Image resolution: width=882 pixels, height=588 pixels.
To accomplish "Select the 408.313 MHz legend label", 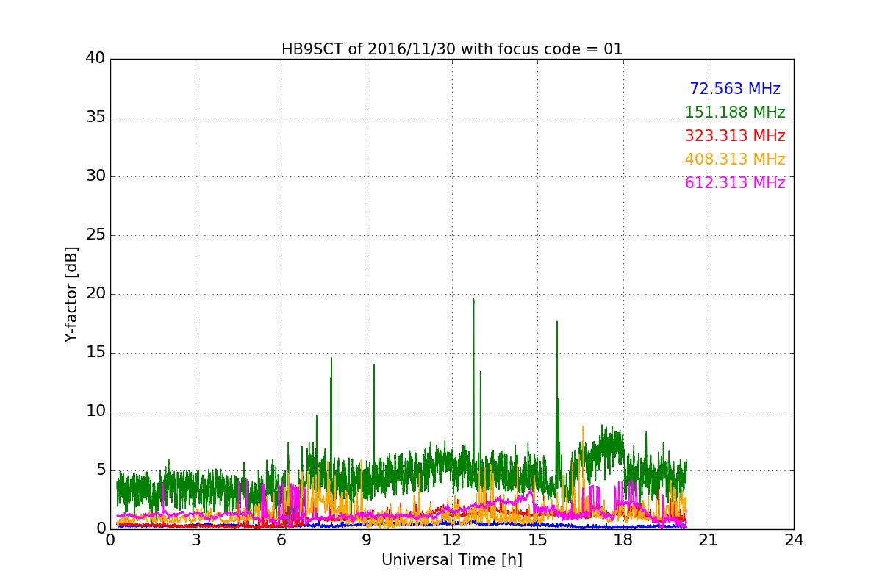I will click(x=735, y=159).
